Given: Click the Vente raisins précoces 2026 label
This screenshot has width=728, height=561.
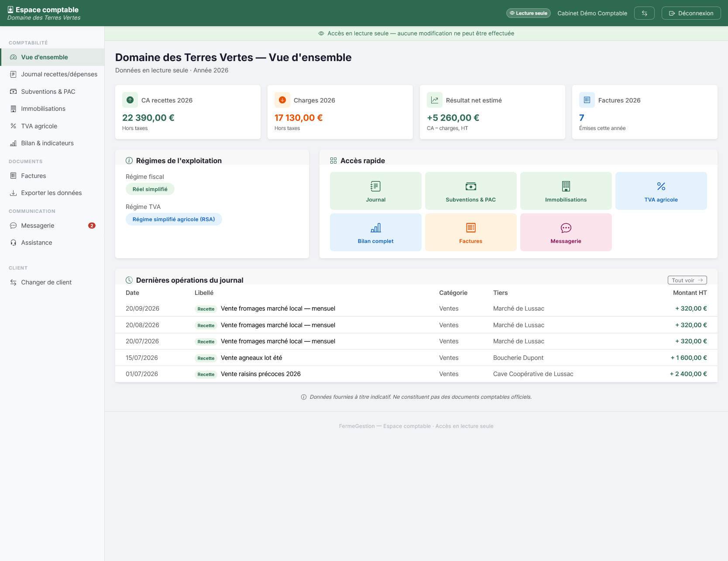Looking at the screenshot, I should point(261,374).
